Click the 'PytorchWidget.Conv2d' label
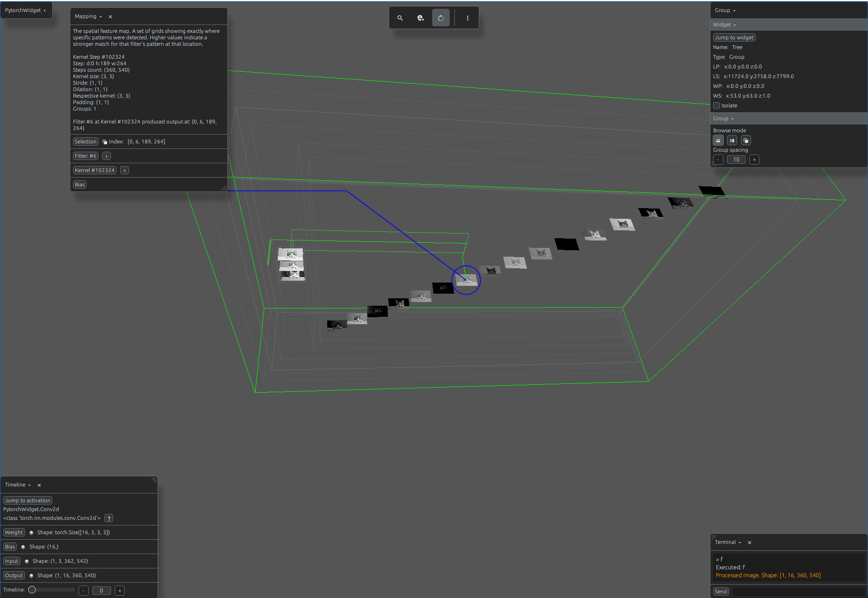The height and width of the screenshot is (598, 868). 31,510
